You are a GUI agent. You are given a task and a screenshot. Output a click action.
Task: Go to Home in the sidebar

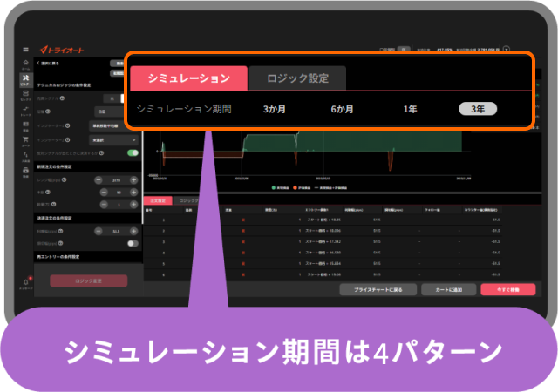25,64
